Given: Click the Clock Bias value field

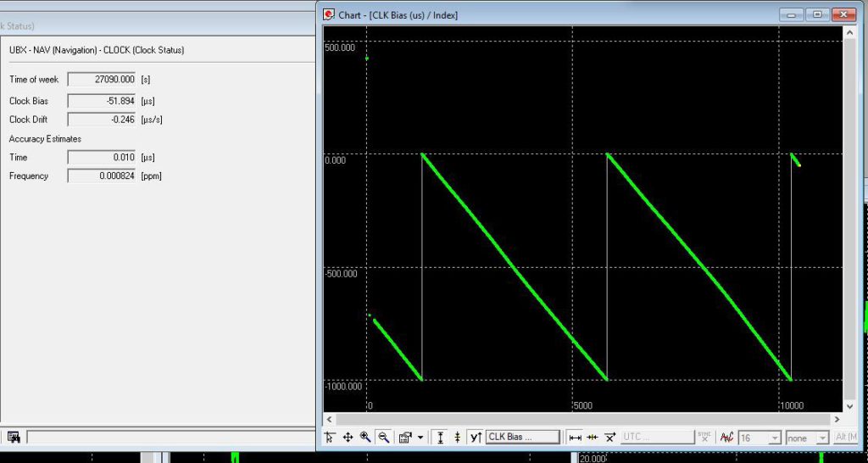Looking at the screenshot, I should coord(101,101).
